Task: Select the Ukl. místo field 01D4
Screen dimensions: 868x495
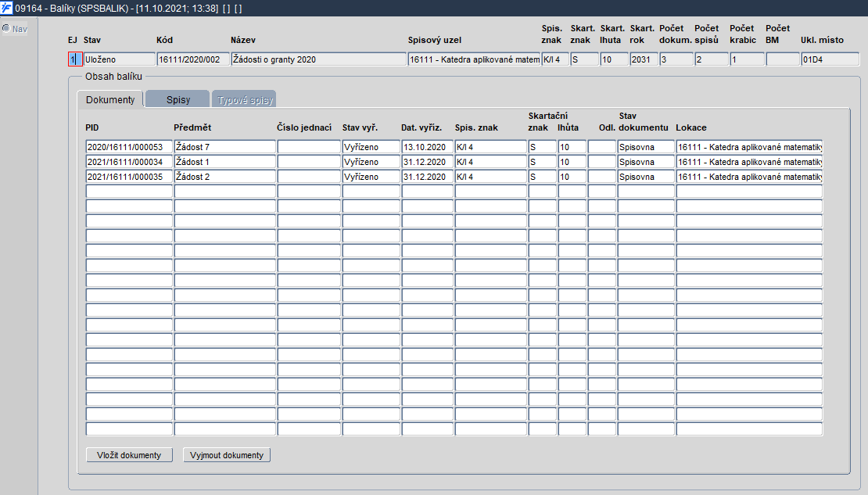Action: [830, 59]
